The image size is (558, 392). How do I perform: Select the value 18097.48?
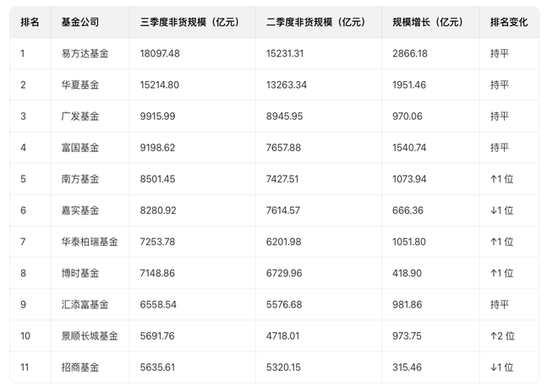(x=161, y=53)
